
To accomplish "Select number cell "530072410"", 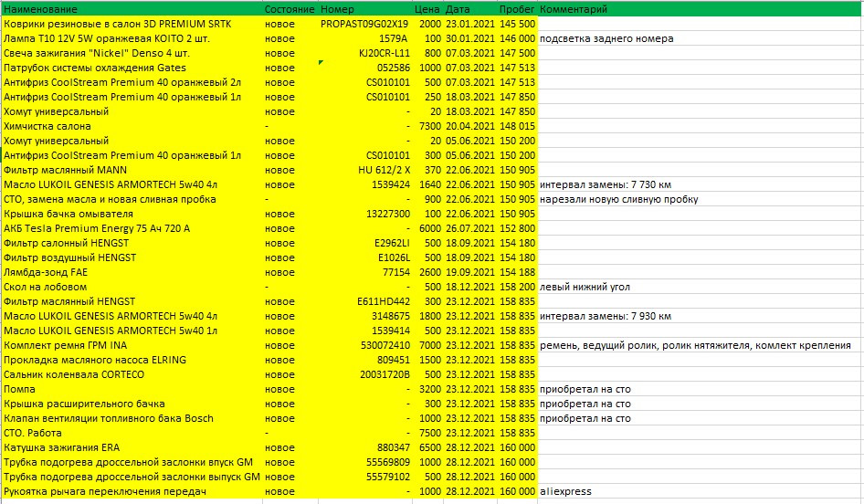I will tap(364, 345).
